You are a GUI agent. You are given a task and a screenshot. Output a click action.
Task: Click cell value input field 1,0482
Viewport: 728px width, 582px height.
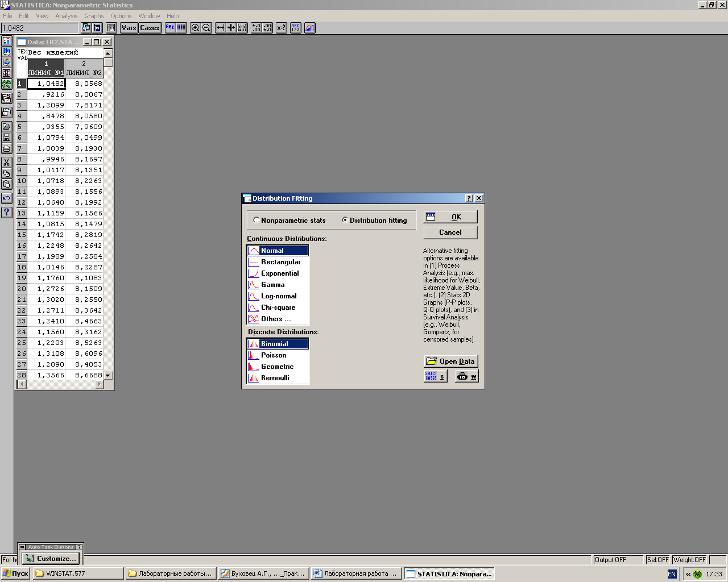pos(39,28)
